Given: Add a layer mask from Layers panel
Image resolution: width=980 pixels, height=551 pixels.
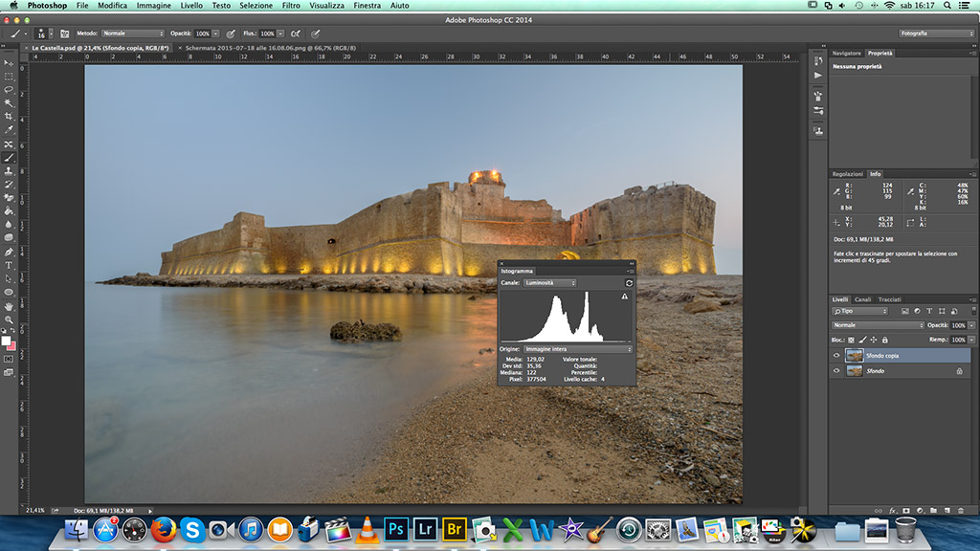Looking at the screenshot, I should point(904,510).
